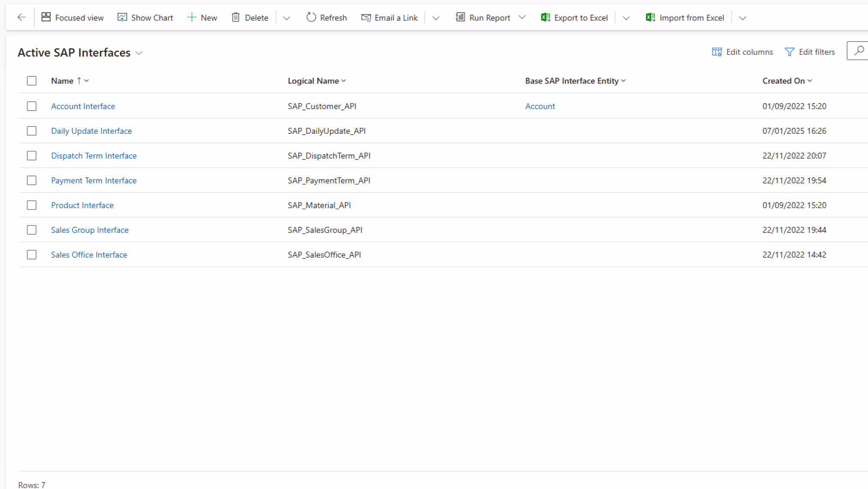Screen dimensions: 868x489
Task: Check the Payment Term Interface row checkbox
Action: [32, 181]
